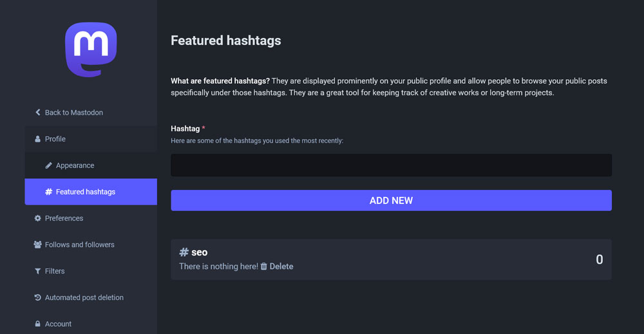Screen dimensions: 644x334
Task: Focus the Hashtag text input field
Action: tap(391, 165)
